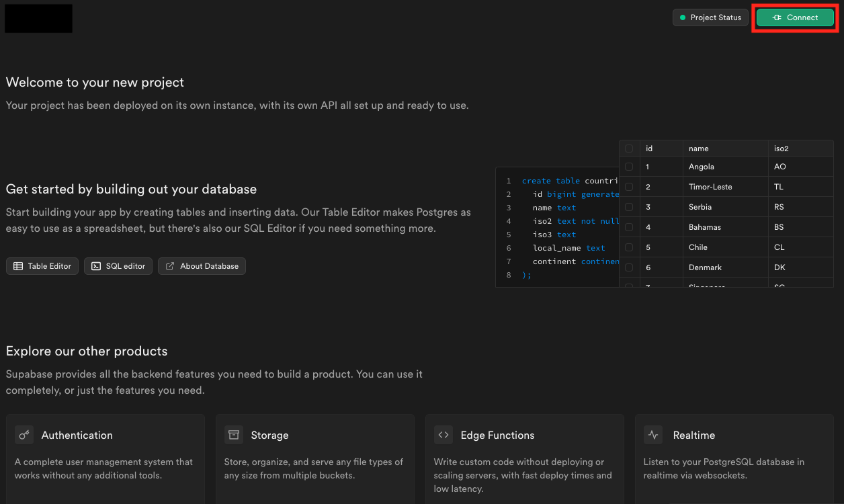Select the Serbia name cell
This screenshot has height=504, width=844.
point(726,207)
